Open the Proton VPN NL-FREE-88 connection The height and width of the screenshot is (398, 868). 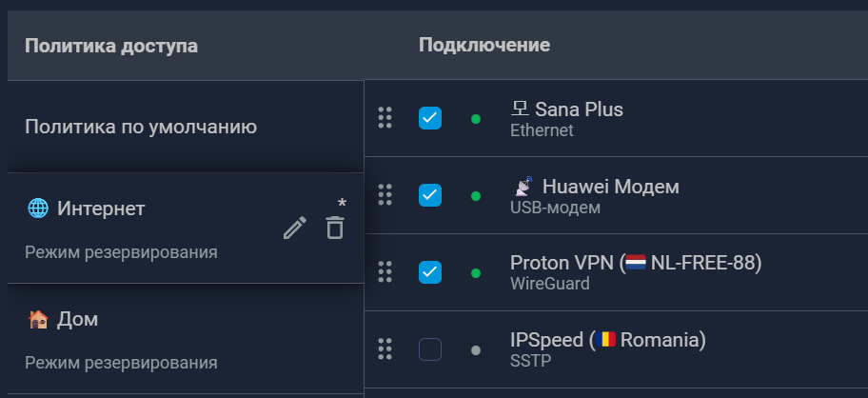(636, 271)
